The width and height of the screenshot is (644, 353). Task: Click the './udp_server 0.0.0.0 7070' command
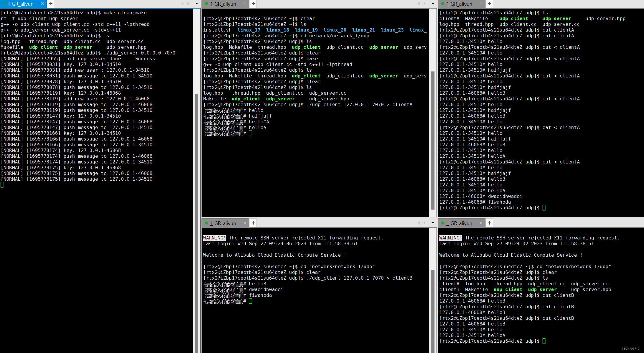point(140,53)
